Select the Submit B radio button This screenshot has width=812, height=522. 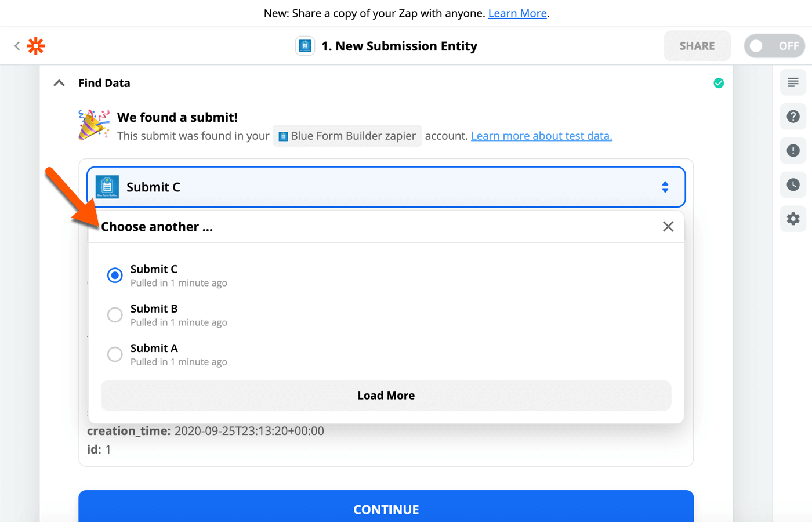pos(115,314)
